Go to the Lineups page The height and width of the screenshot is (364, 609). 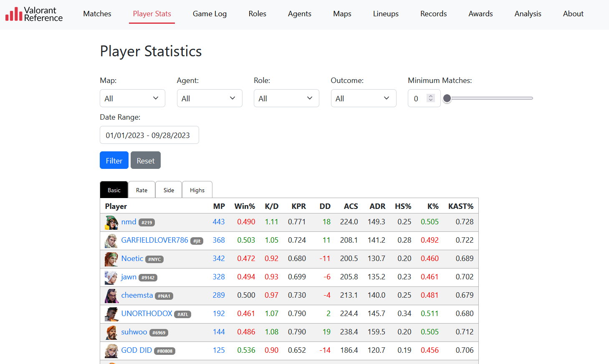pos(386,14)
